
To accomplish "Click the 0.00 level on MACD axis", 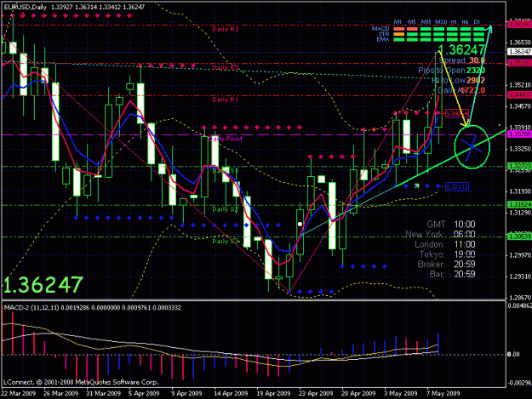I will (513, 354).
